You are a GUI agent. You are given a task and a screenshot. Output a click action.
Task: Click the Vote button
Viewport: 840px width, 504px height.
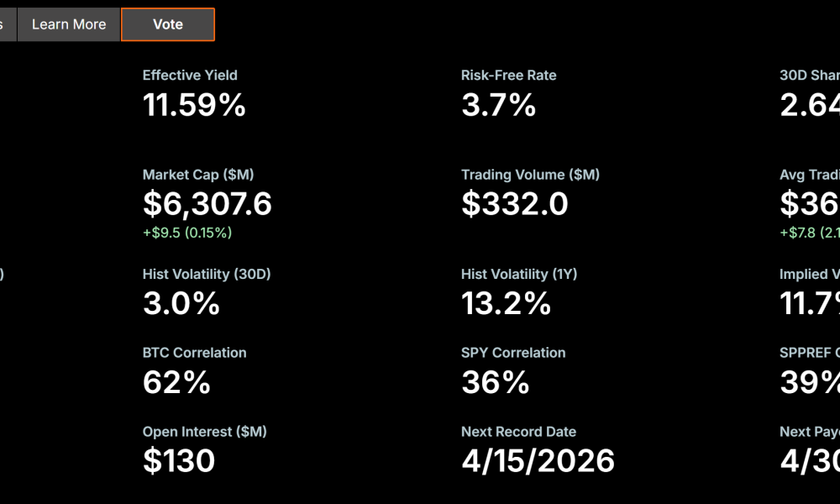point(167,24)
